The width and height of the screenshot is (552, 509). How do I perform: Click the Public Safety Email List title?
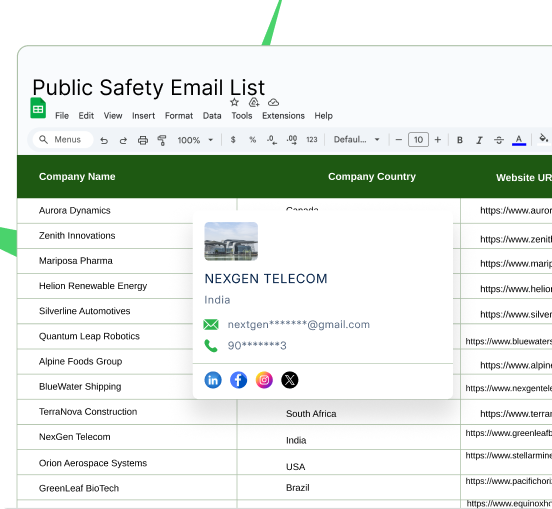(x=149, y=87)
